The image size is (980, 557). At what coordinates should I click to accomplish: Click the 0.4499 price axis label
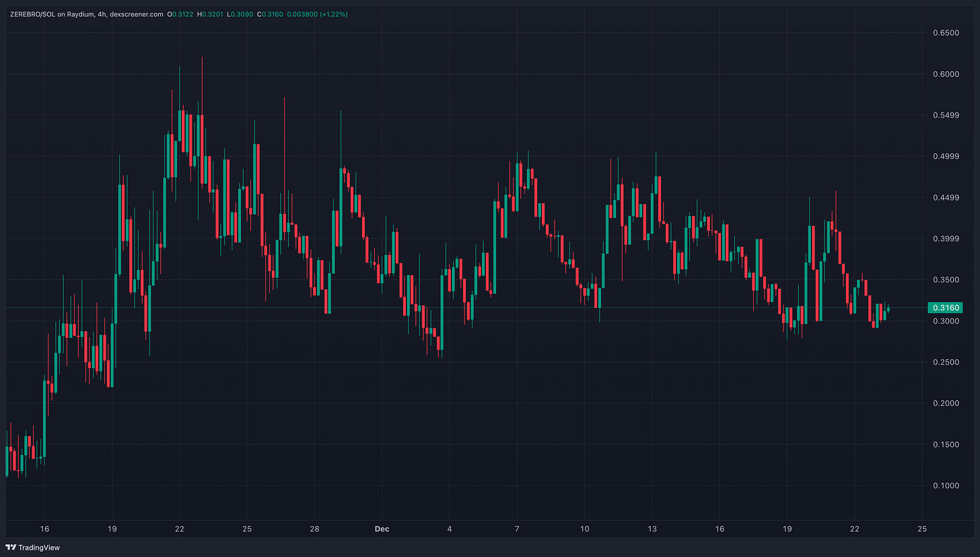pos(946,198)
